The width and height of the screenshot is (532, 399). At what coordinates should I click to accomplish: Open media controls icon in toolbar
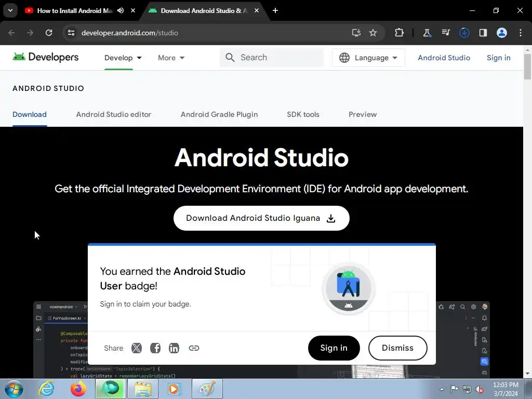coord(445,33)
